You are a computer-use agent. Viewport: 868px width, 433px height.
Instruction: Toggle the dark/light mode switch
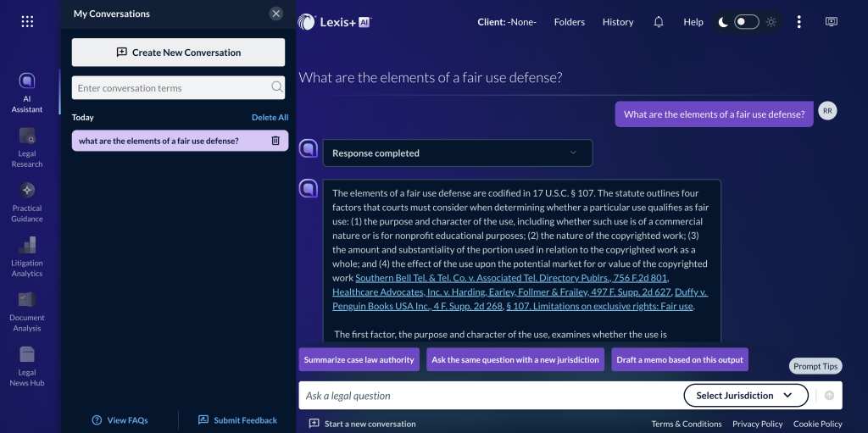click(746, 22)
